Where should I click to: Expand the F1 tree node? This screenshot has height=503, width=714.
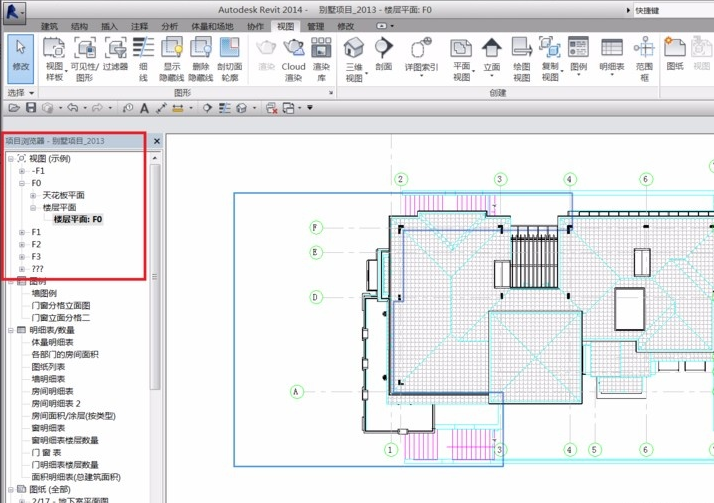coord(22,232)
